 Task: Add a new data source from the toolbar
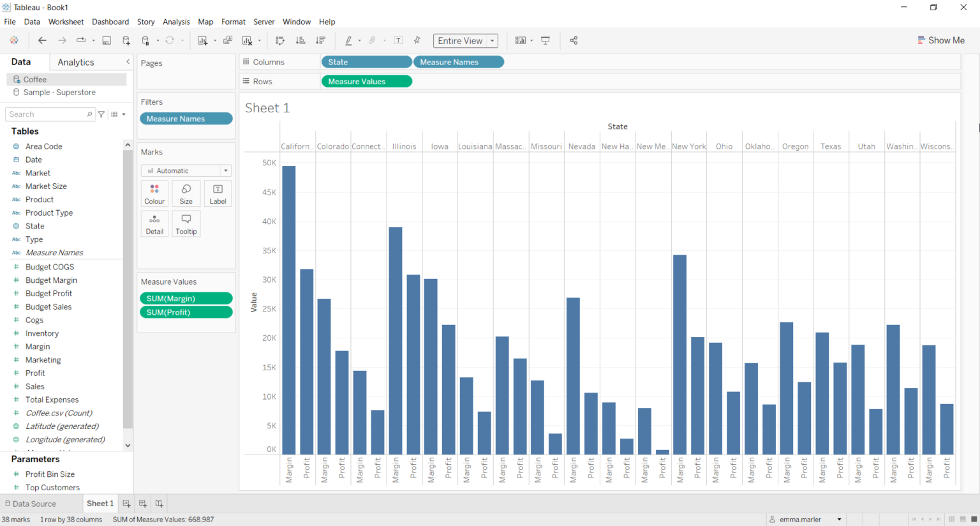pyautogui.click(x=126, y=40)
